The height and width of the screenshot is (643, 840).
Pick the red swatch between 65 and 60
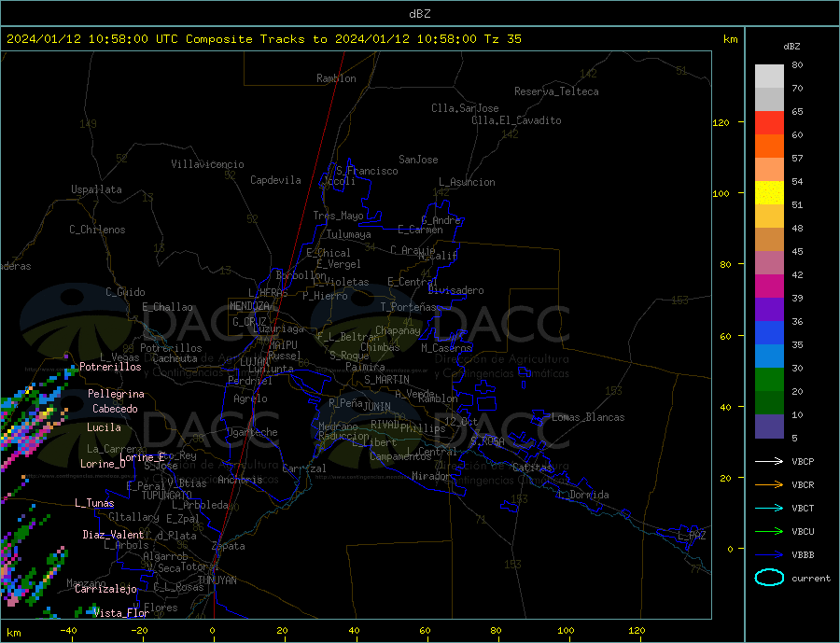point(769,122)
